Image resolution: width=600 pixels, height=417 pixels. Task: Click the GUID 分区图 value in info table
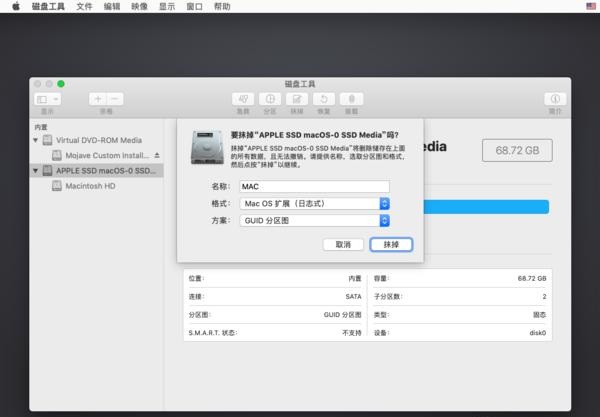pyautogui.click(x=342, y=315)
